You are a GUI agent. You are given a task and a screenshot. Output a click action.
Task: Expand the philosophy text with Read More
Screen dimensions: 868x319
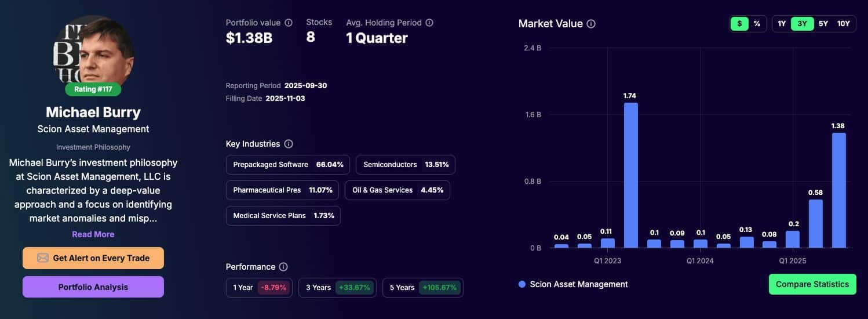(93, 234)
